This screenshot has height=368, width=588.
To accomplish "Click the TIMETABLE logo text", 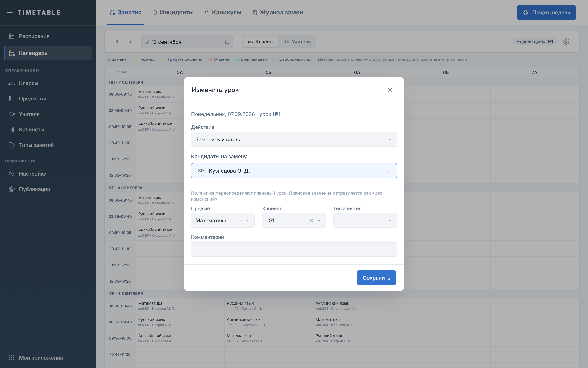I will tap(39, 13).
